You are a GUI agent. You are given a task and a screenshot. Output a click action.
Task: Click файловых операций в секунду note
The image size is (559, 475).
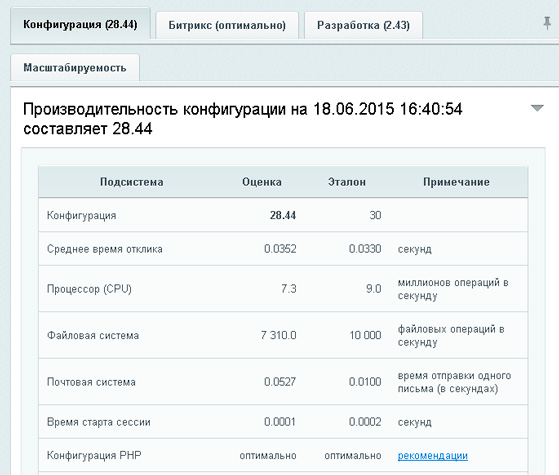451,335
